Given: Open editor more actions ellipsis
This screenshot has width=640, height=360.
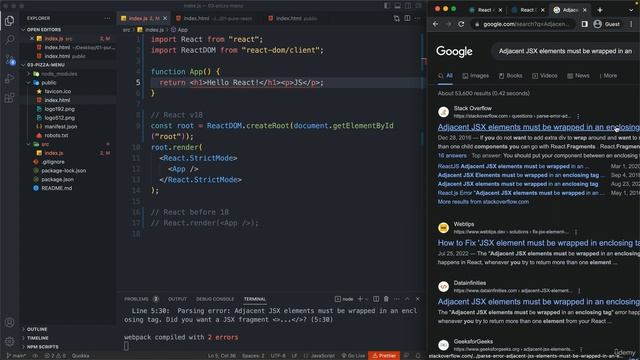Looking at the screenshot, I should click(417, 18).
